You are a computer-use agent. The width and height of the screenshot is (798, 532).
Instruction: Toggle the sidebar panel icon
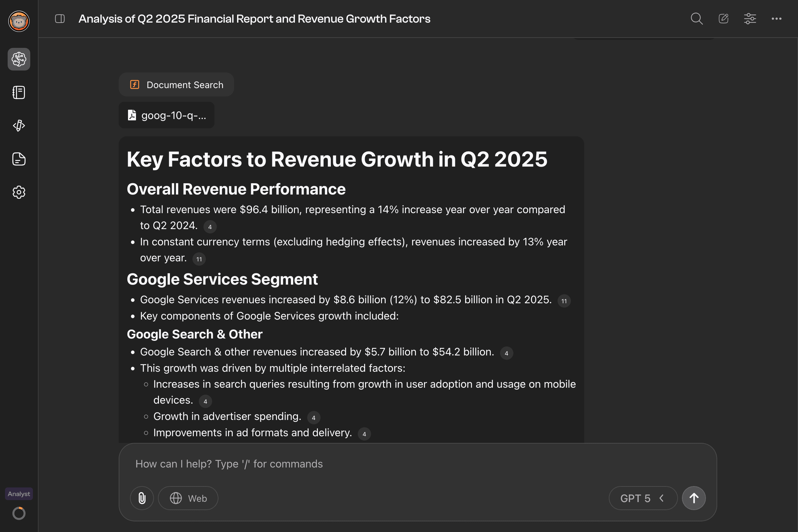(60, 19)
